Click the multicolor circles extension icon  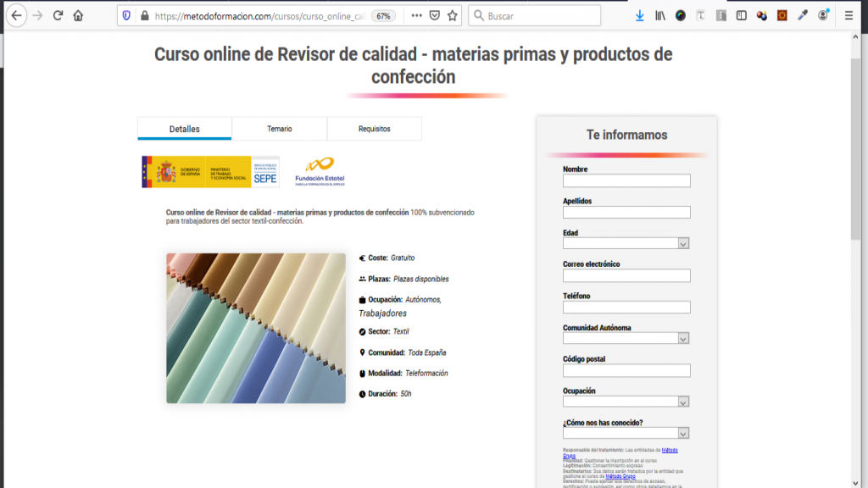(x=762, y=16)
